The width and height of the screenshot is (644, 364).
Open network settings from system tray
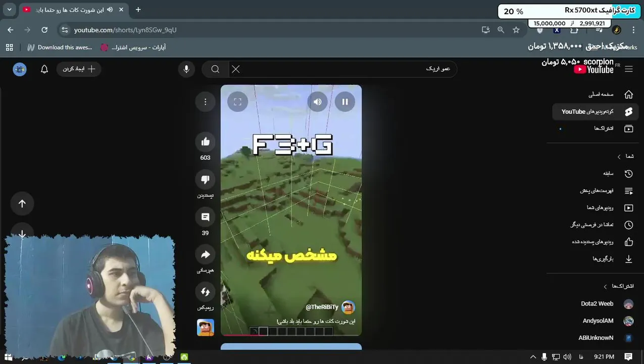click(x=556, y=357)
